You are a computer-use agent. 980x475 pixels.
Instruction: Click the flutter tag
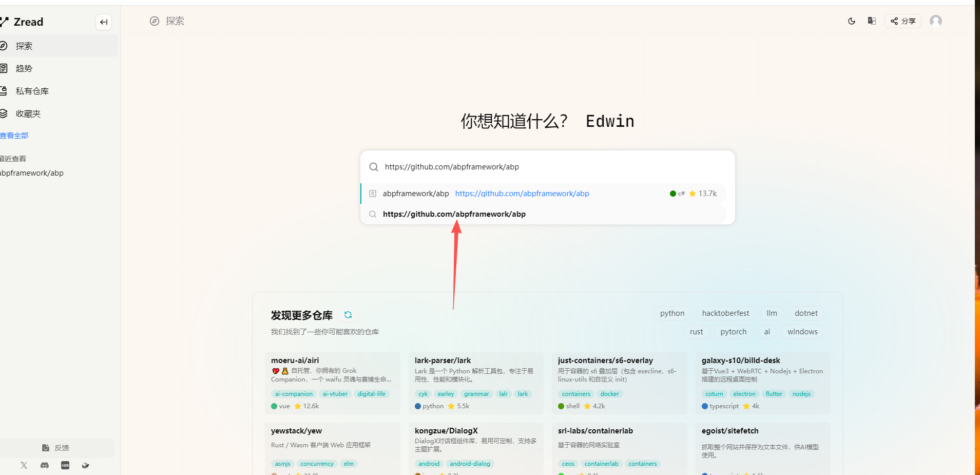(x=774, y=394)
